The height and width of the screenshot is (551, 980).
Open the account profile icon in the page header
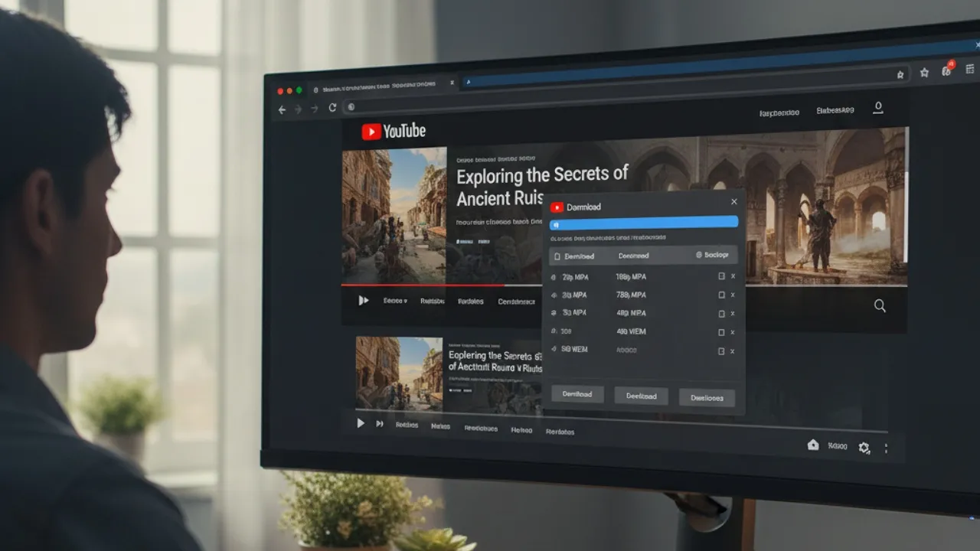tap(878, 108)
